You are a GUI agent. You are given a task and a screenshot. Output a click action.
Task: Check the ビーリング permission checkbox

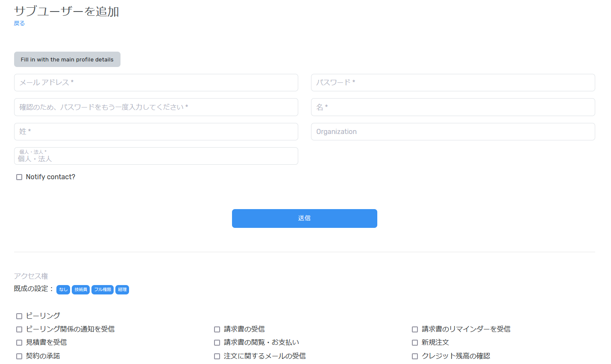(19, 316)
